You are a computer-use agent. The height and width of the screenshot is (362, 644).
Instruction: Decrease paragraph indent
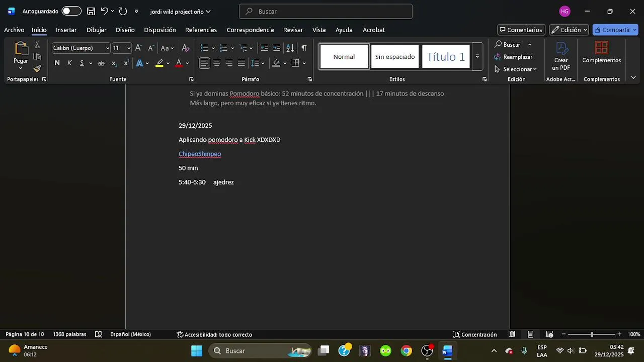[x=264, y=48]
